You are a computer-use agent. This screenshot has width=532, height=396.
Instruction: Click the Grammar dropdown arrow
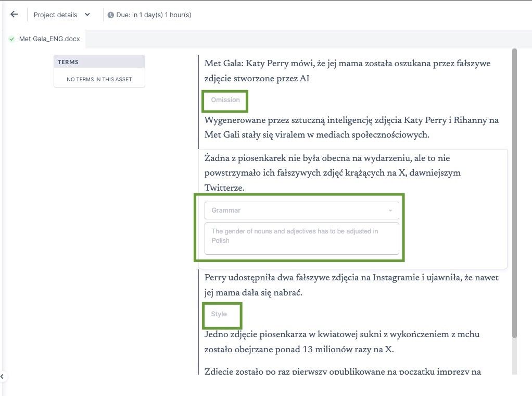pyautogui.click(x=390, y=211)
